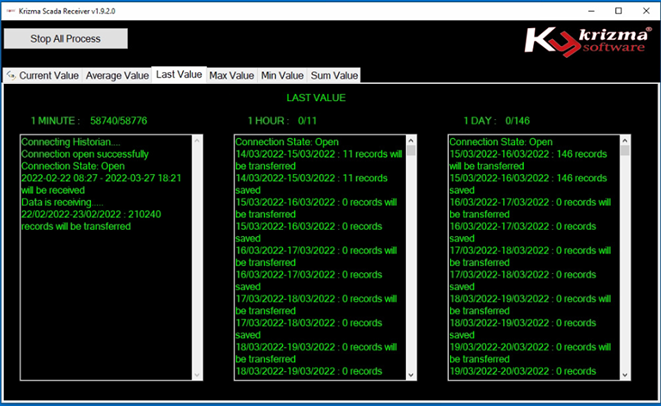The width and height of the screenshot is (661, 406).
Task: Click scroll-up arrow in 1 DAY log
Action: click(x=625, y=142)
